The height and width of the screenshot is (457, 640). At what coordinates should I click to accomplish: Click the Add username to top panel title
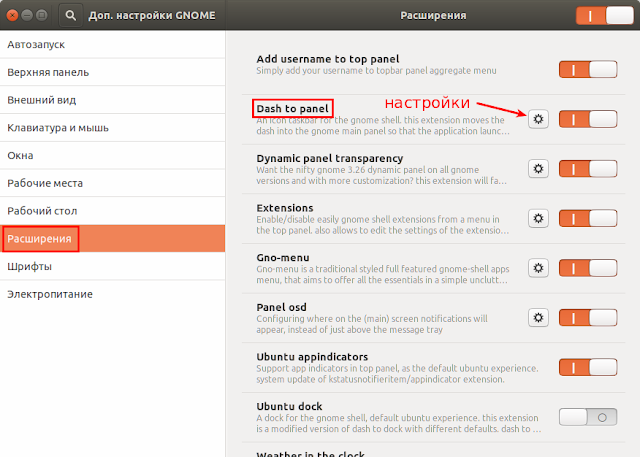click(x=328, y=59)
